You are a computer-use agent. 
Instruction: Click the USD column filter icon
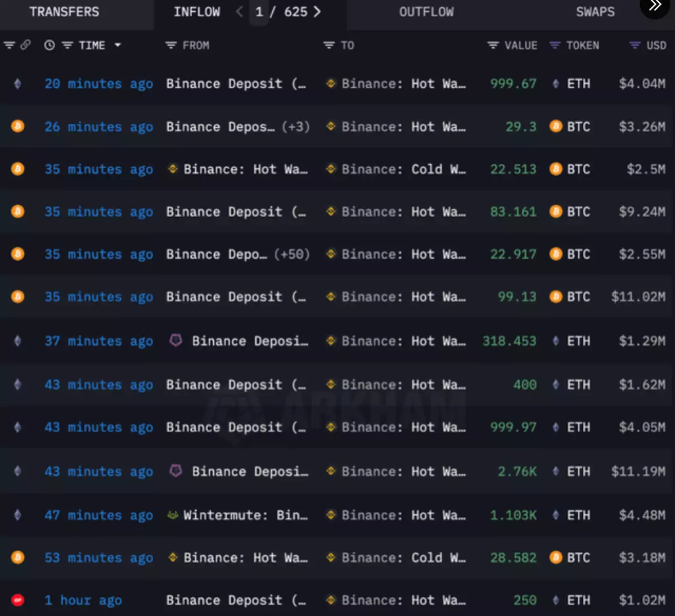pos(635,46)
